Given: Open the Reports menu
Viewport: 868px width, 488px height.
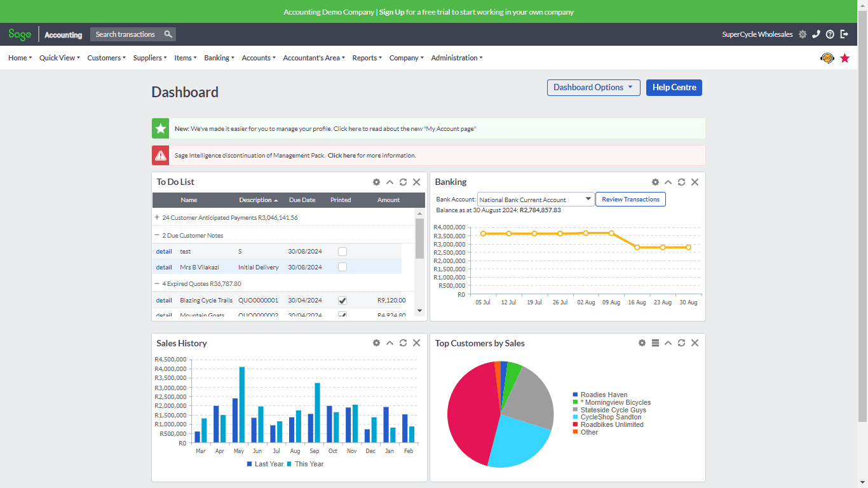Looking at the screenshot, I should (x=367, y=58).
